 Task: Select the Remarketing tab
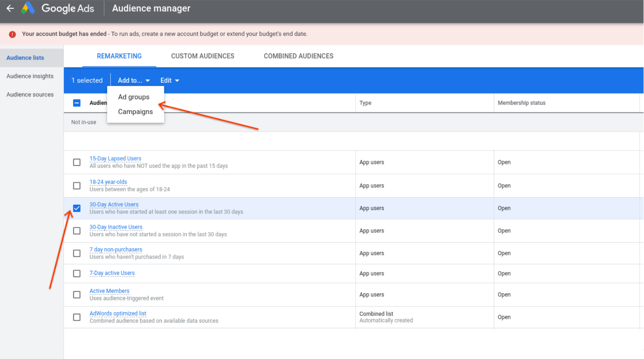tap(119, 56)
